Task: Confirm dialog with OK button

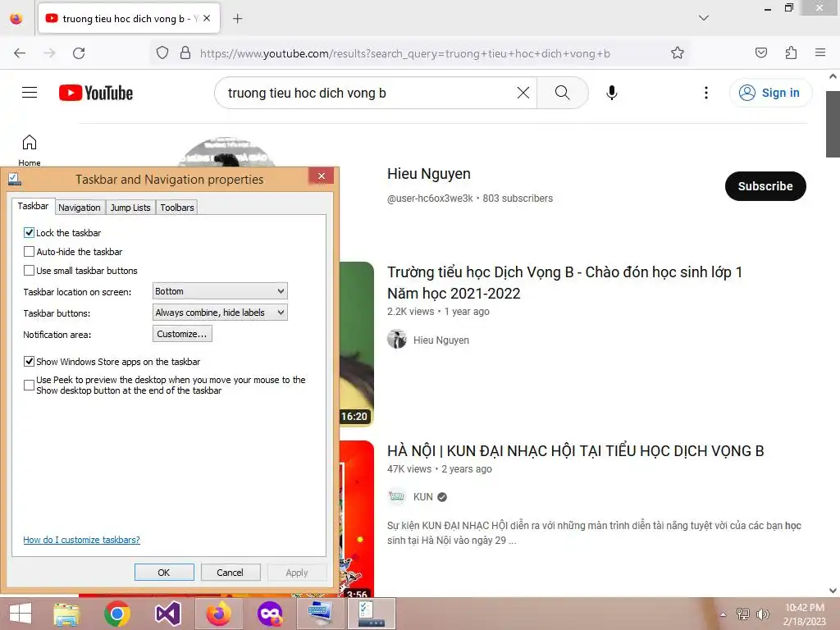Action: point(164,572)
